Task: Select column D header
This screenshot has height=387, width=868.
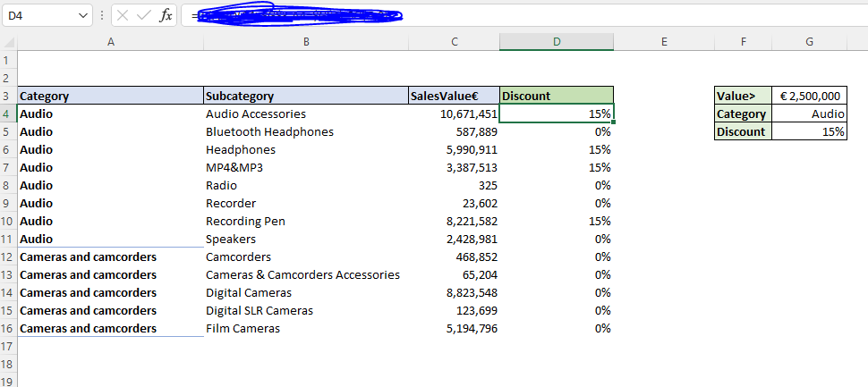Action: (557, 42)
